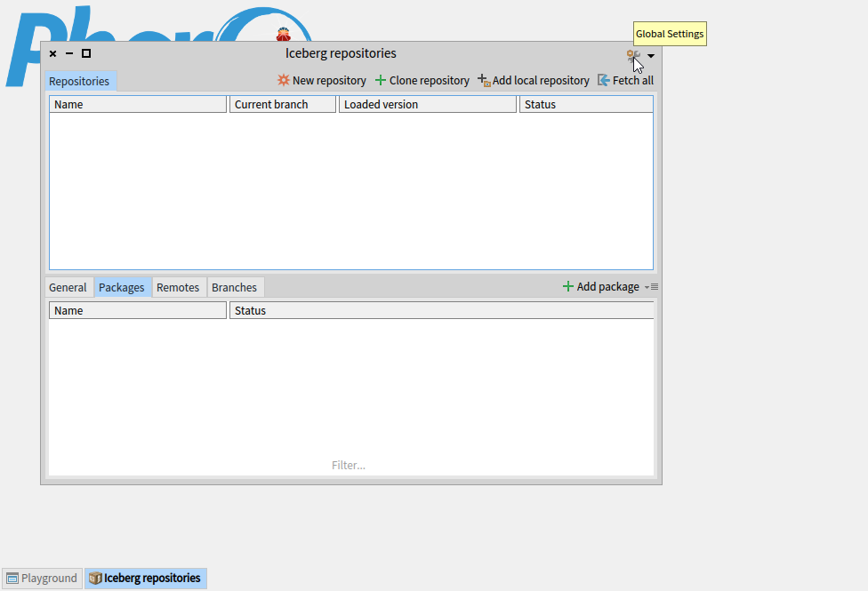
Task: Click the Current branch column header
Action: [x=283, y=105]
